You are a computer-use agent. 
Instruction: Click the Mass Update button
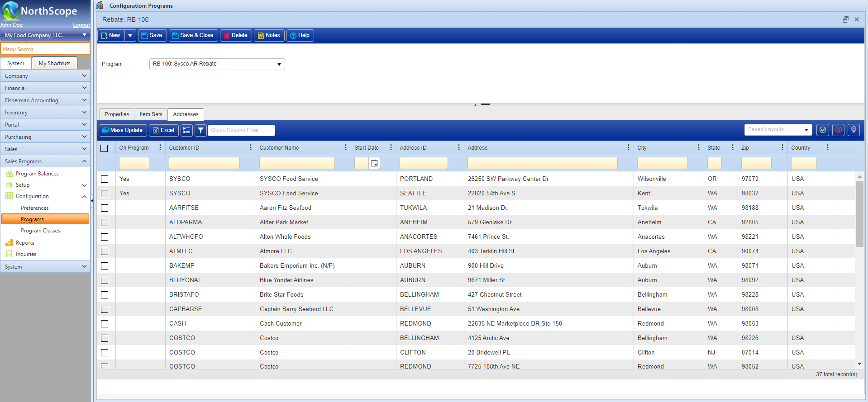click(x=123, y=130)
